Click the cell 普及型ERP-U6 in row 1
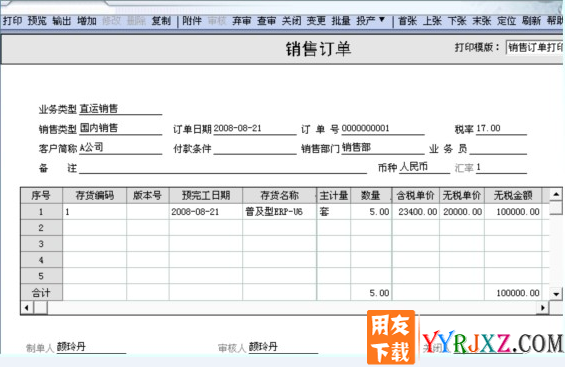This screenshot has height=367, width=565. (x=280, y=212)
